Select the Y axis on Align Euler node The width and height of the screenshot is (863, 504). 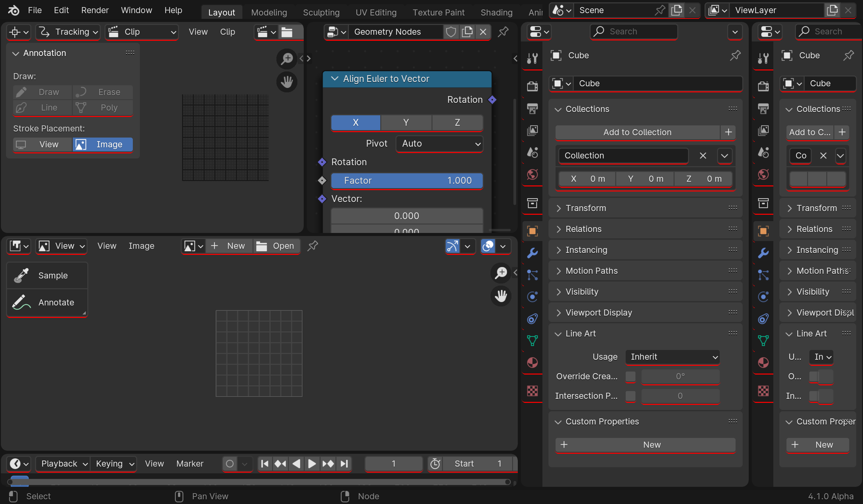click(x=406, y=123)
